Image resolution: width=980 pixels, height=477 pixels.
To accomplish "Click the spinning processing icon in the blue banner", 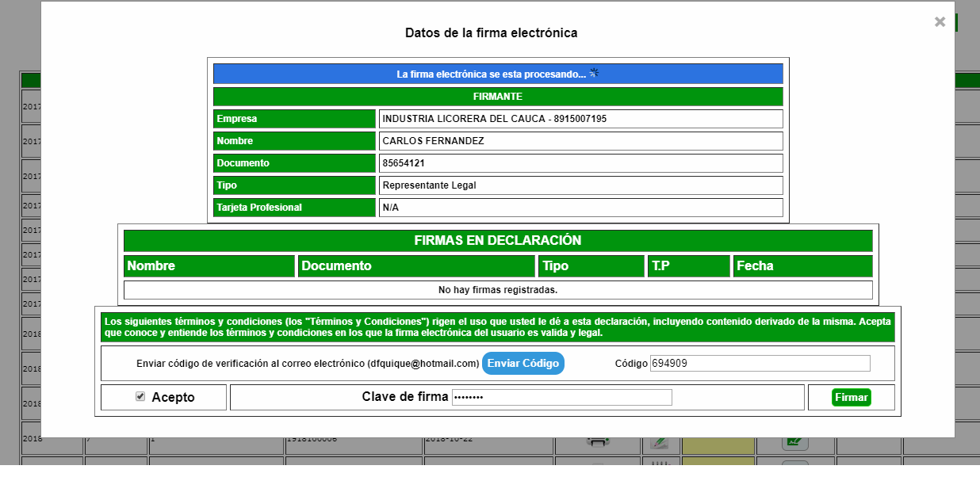I will tap(595, 73).
